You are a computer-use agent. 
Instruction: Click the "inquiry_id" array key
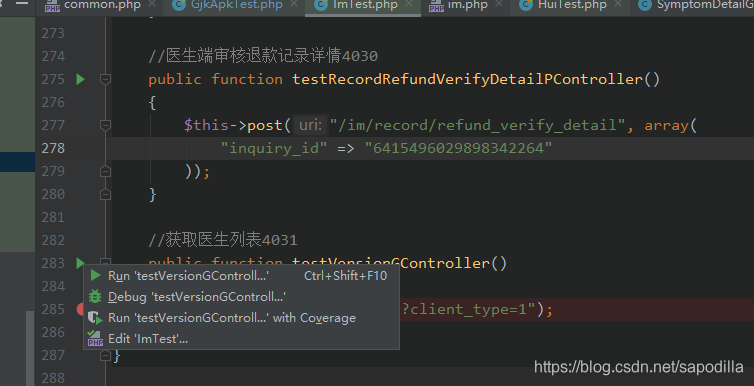pos(274,148)
